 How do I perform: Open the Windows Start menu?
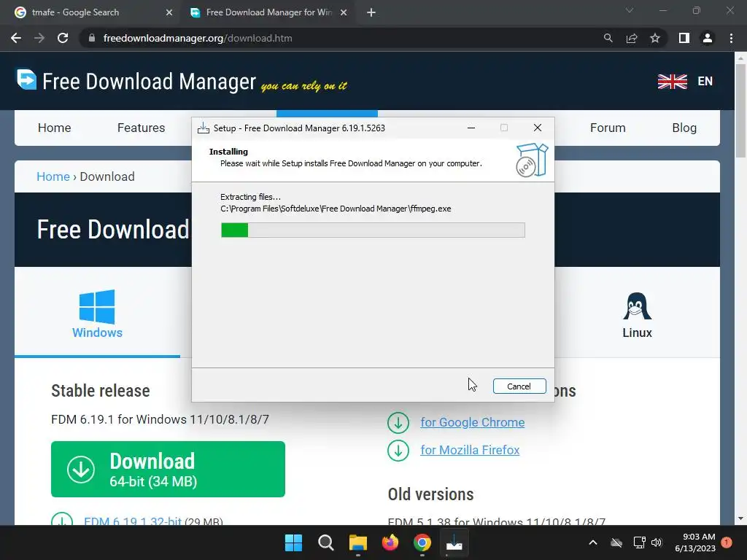[x=293, y=542]
